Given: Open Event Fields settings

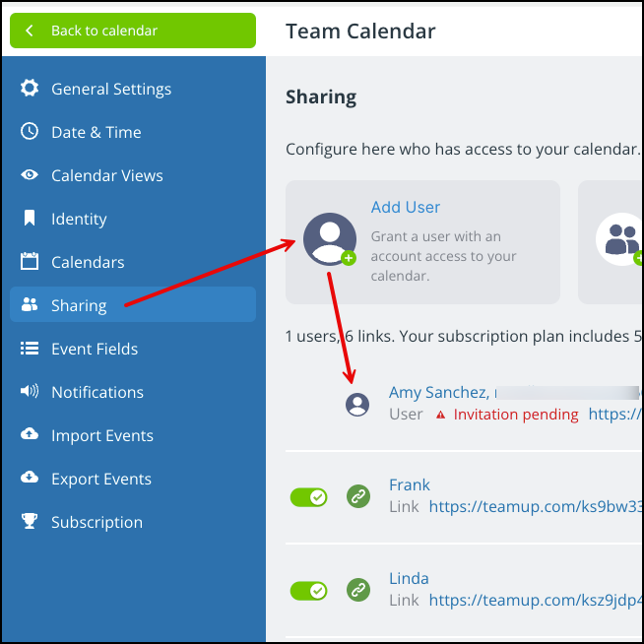Looking at the screenshot, I should tap(95, 349).
